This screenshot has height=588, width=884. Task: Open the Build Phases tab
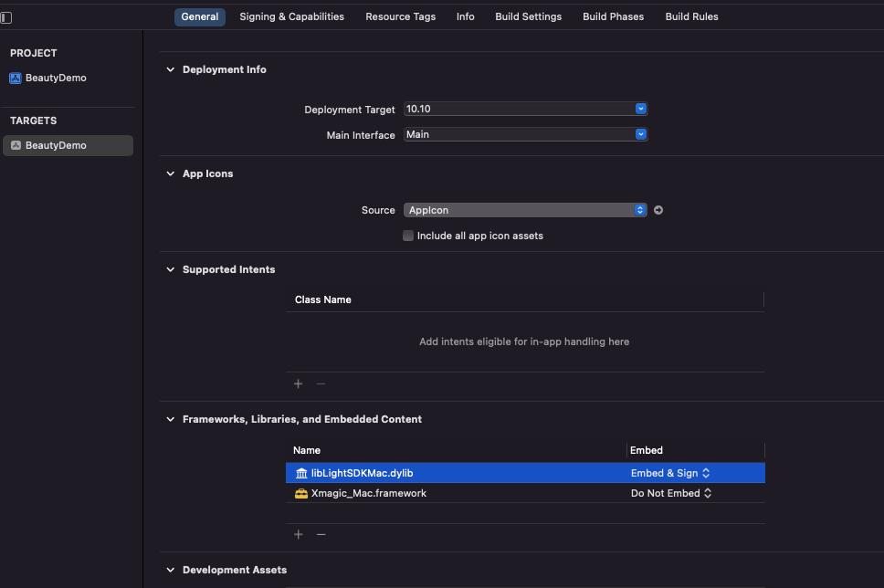[x=613, y=17]
